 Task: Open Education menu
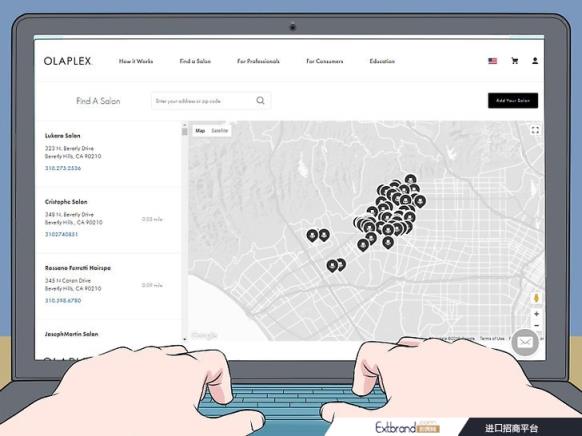382,61
